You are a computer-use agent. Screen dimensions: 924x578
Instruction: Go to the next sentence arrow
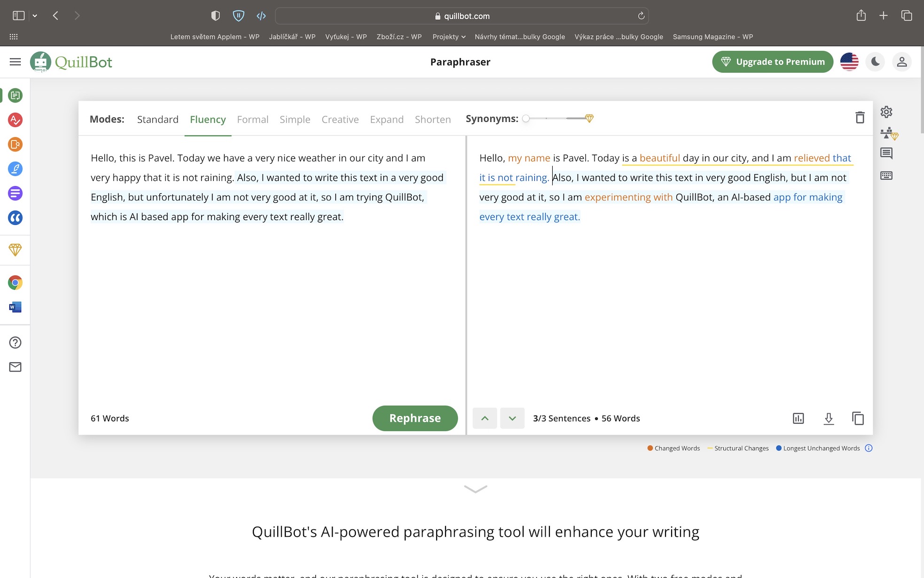coord(512,418)
